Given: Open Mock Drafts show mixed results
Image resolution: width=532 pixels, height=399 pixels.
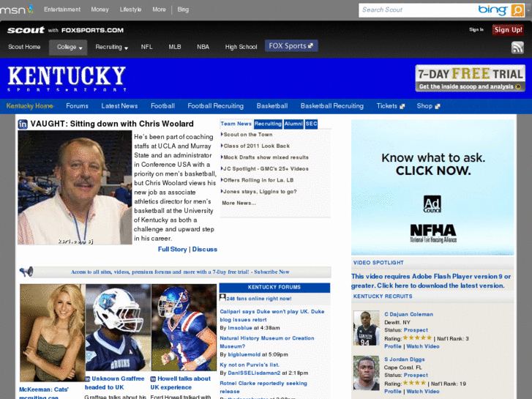Looking at the screenshot, I should [x=266, y=157].
